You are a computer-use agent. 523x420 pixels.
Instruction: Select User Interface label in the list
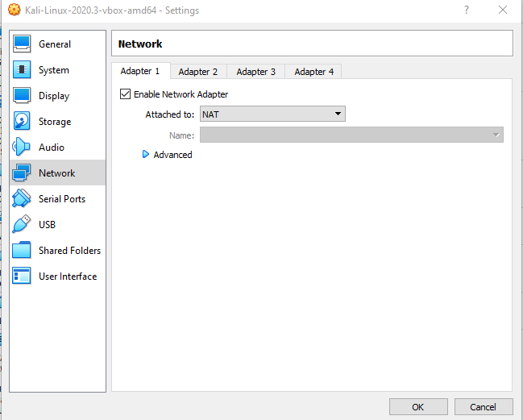pos(68,277)
